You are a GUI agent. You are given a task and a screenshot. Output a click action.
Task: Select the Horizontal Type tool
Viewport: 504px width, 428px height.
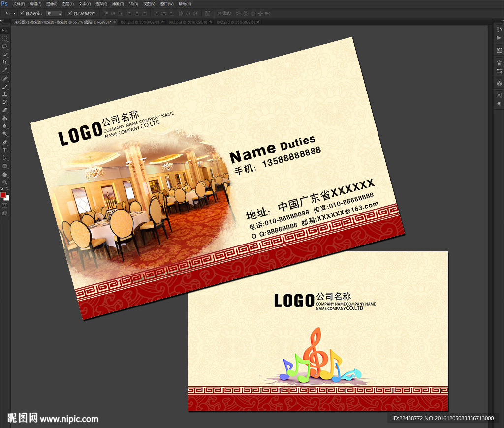click(x=5, y=151)
